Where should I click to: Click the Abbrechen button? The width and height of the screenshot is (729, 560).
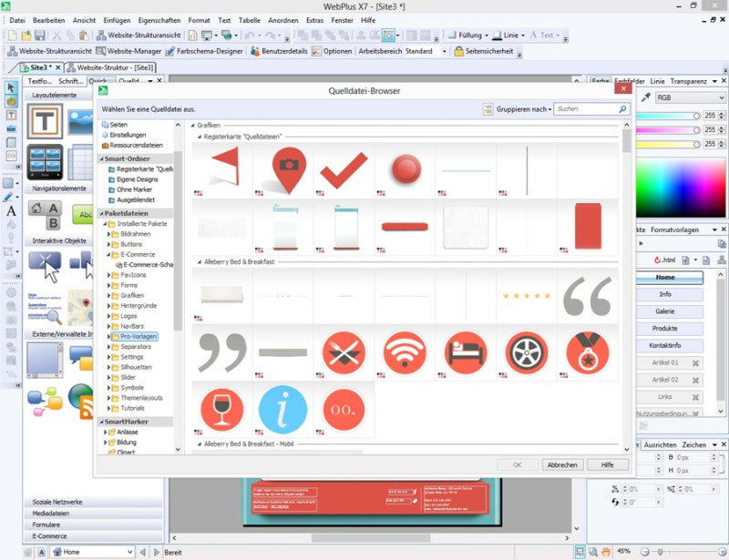562,464
